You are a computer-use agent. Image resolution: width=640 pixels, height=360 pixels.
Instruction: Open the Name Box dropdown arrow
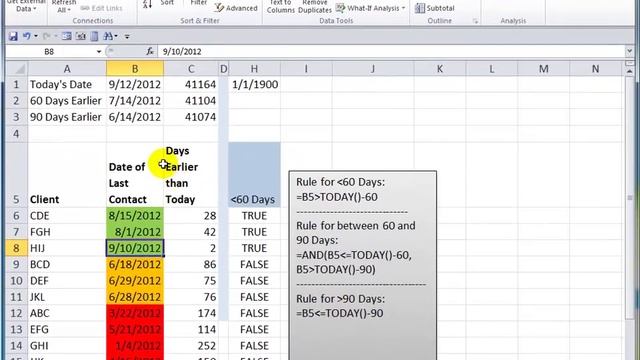(98, 52)
